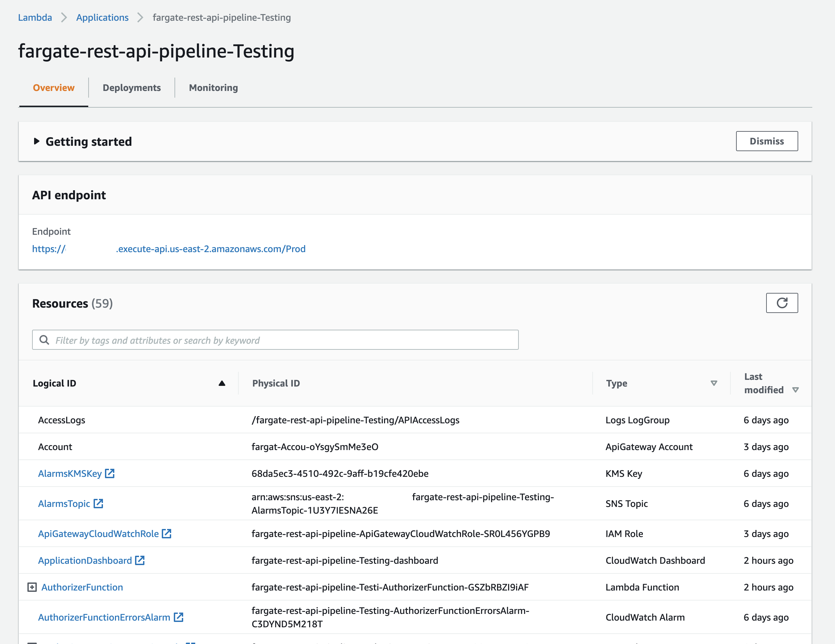Expand the Getting started section

(36, 141)
